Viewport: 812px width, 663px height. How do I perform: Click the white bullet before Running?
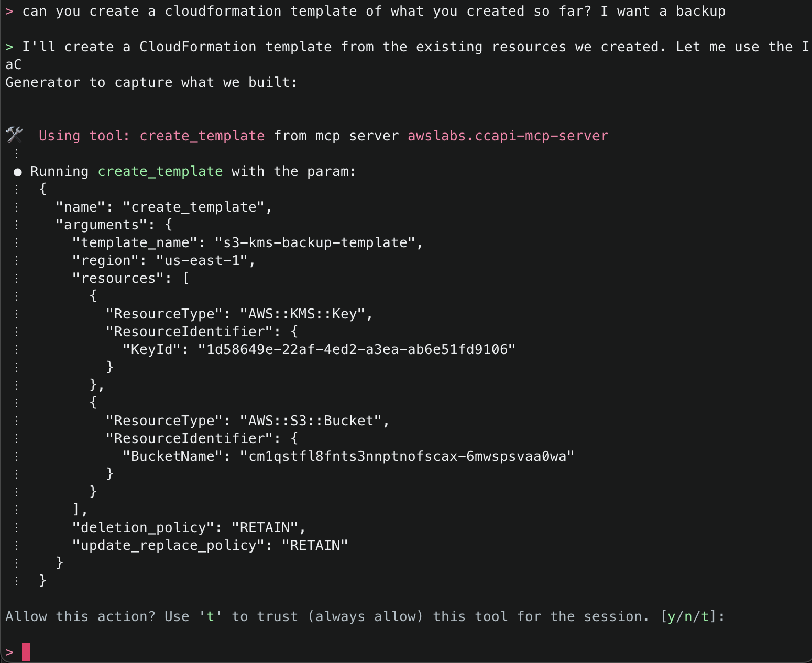(18, 172)
